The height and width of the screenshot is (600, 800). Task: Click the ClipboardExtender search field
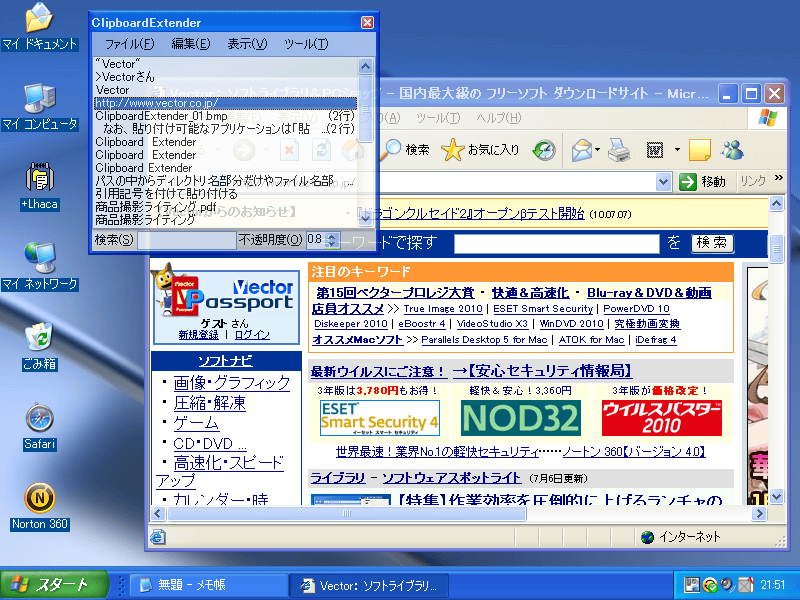[x=187, y=240]
